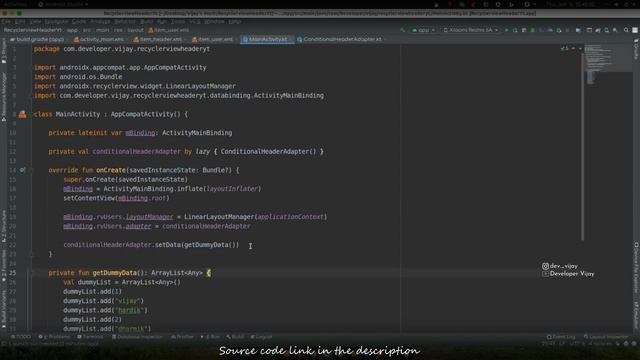Viewport: 640px width, 360px height.
Task: Open the Gradle side tool window
Action: pos(636,50)
